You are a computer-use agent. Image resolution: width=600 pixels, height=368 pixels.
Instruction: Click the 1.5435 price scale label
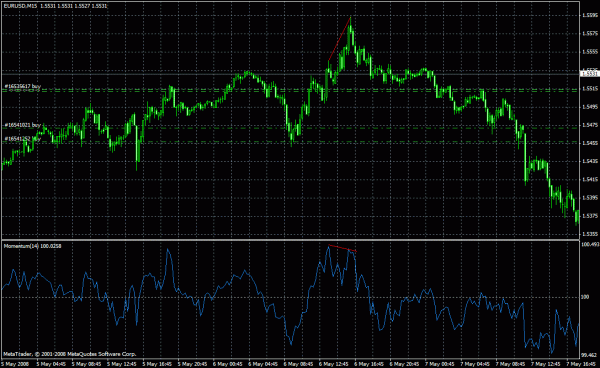589,161
